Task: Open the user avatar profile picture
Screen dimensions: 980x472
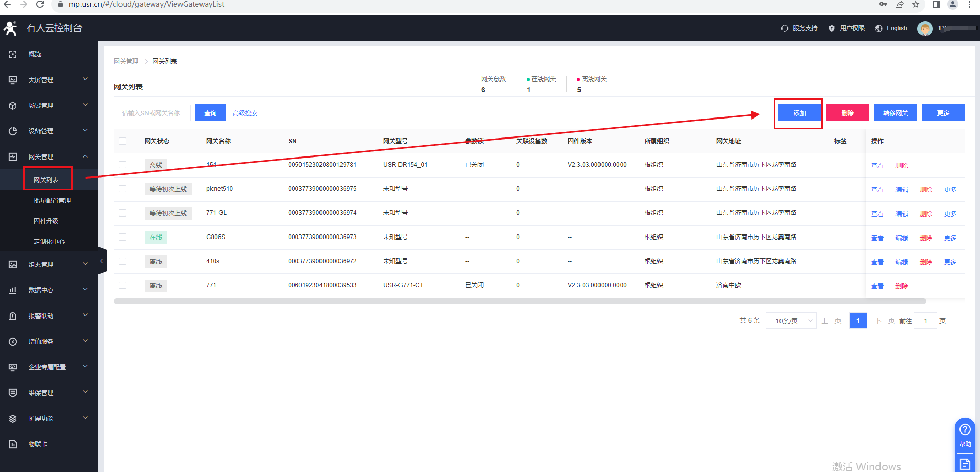Action: tap(925, 29)
